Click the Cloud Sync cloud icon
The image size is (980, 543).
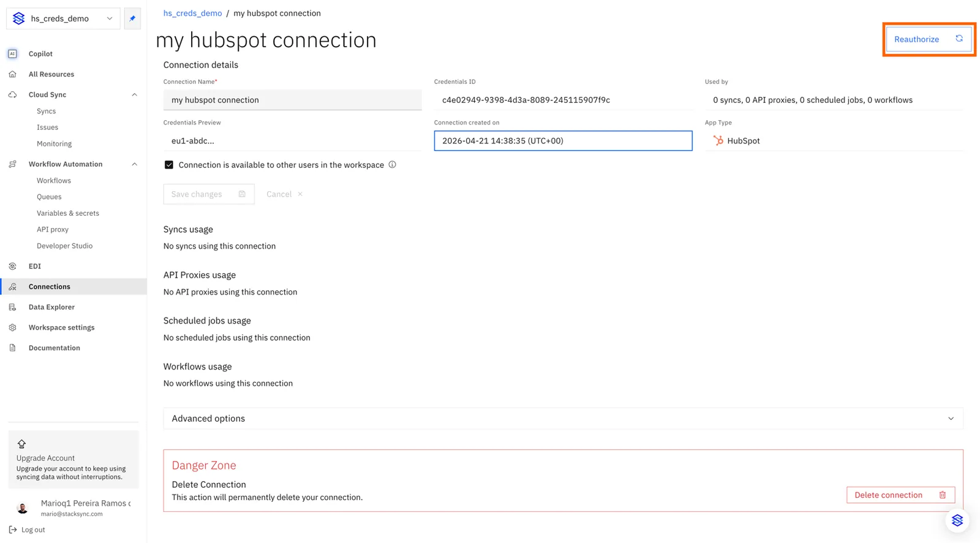(x=12, y=95)
